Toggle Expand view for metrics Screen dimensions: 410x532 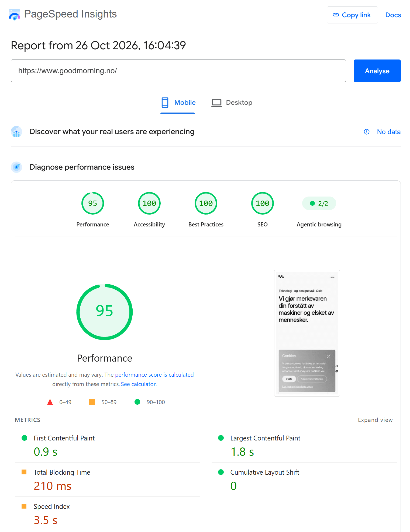click(375, 420)
